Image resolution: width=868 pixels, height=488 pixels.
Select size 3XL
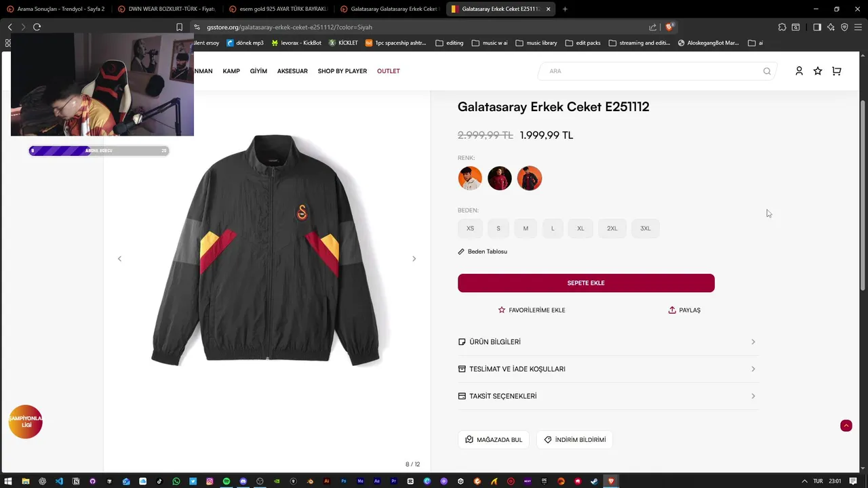click(x=646, y=228)
